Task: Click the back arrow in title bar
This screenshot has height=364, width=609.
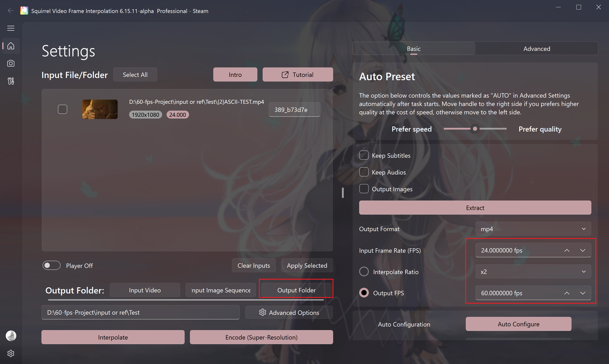Action: pyautogui.click(x=10, y=11)
